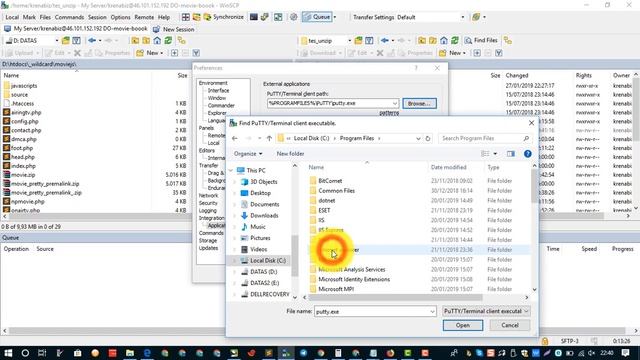Click the New Session tab
The image size is (640, 360).
(173, 29)
